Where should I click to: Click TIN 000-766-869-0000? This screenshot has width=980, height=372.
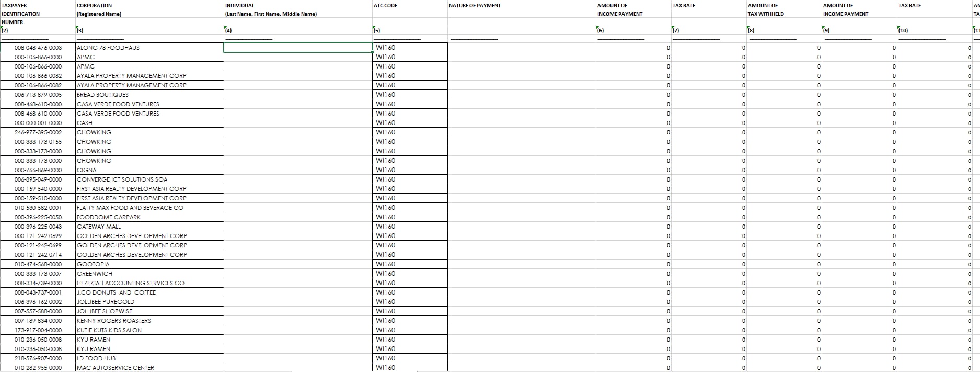[38, 170]
